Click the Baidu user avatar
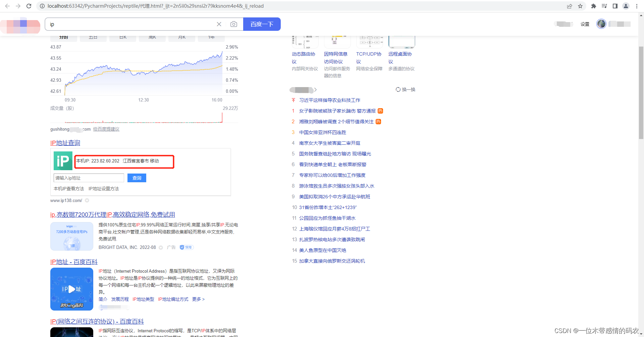644x337 pixels. click(x=601, y=24)
